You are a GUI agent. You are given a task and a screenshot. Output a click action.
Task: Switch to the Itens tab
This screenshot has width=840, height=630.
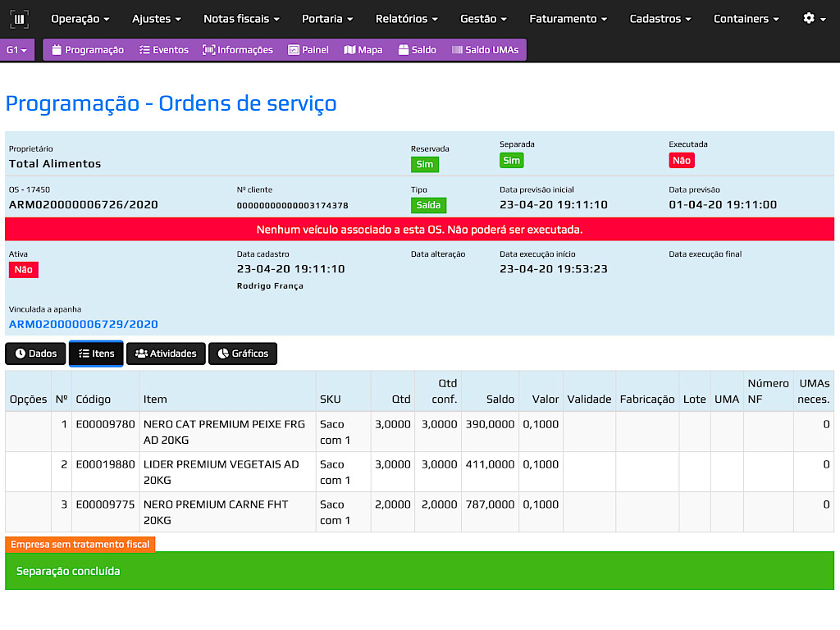point(97,354)
